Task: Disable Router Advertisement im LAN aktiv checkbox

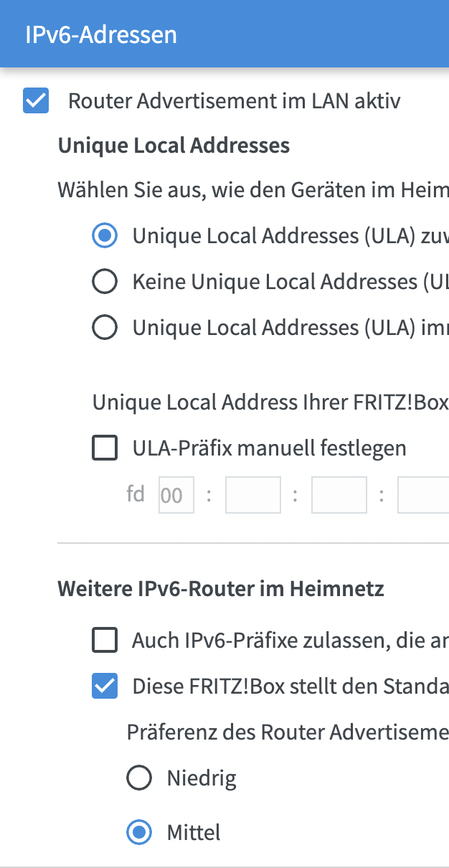Action: [x=36, y=101]
